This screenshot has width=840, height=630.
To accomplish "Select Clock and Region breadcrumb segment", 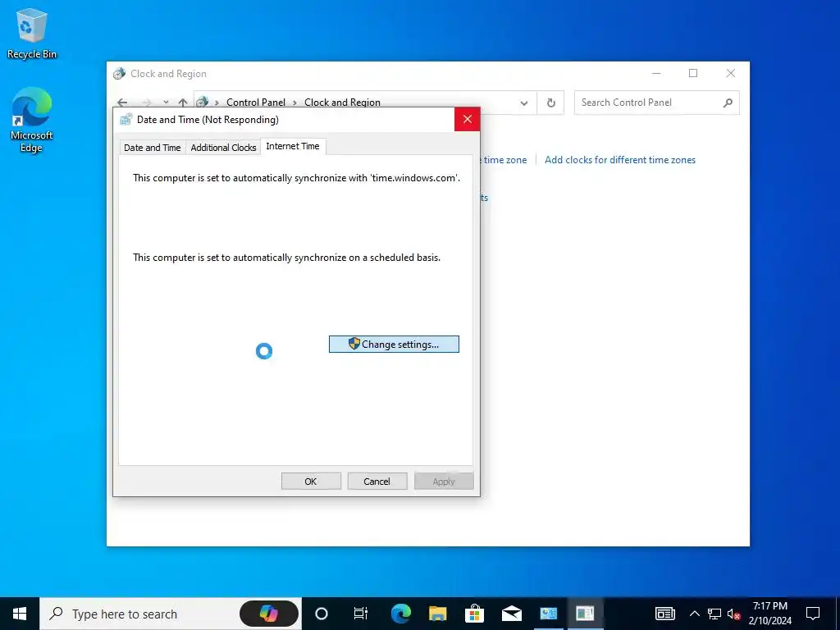I will [342, 103].
